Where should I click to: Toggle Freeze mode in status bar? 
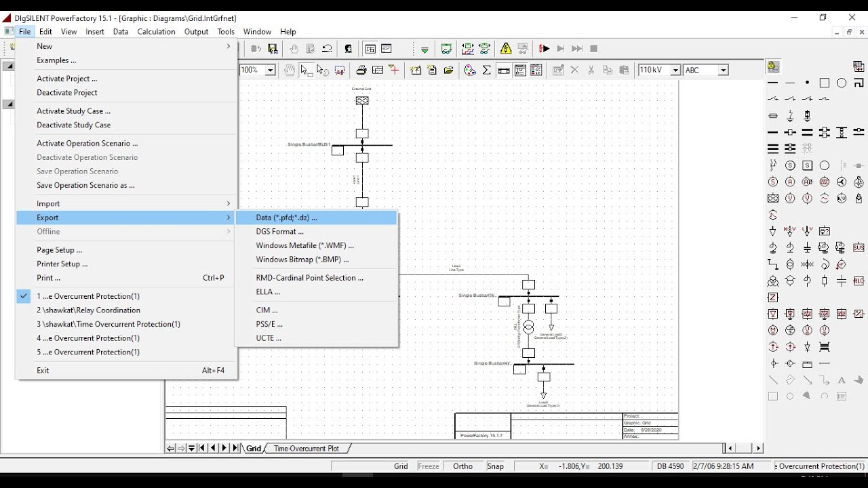[429, 466]
